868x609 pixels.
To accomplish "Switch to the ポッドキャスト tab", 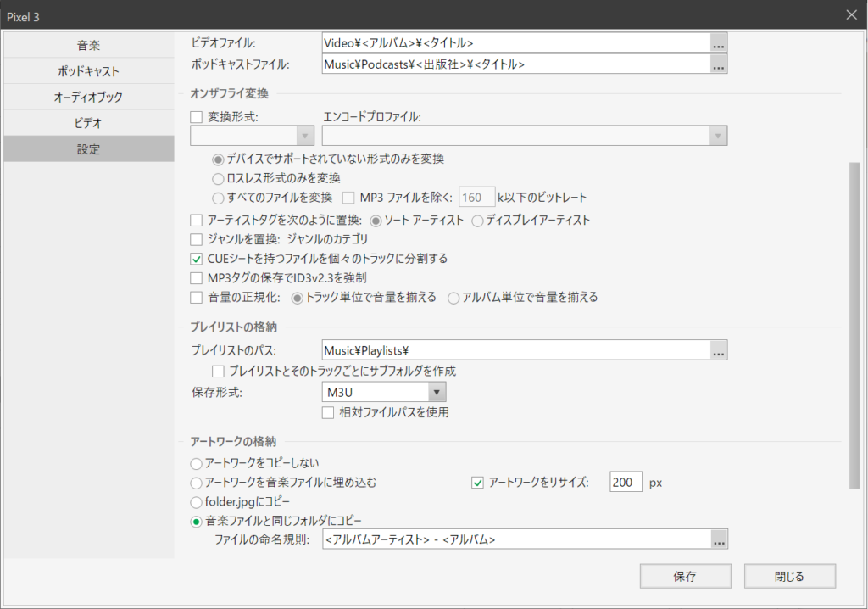I will [x=88, y=71].
